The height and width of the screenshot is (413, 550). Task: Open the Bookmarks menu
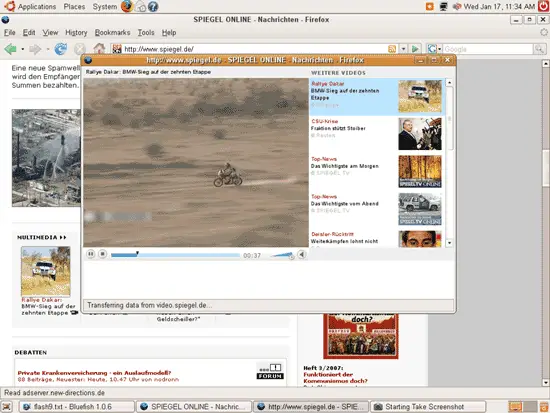pos(112,33)
